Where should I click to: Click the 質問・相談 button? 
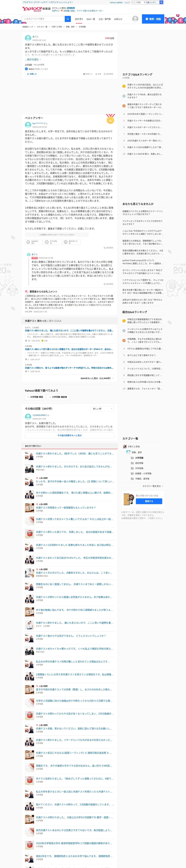coord(153,19)
